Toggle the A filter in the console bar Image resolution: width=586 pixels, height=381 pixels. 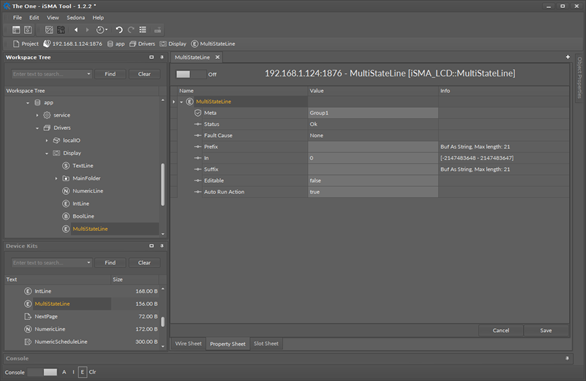64,372
